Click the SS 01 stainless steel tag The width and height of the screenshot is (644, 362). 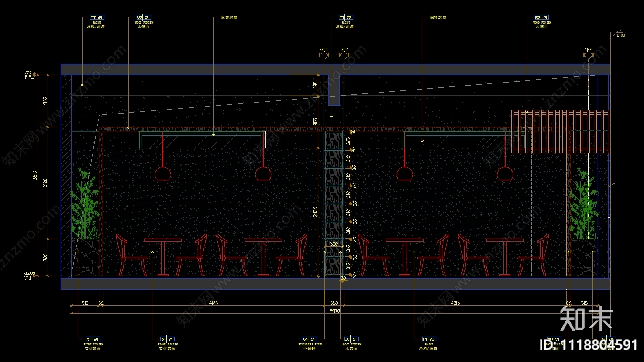click(x=309, y=339)
